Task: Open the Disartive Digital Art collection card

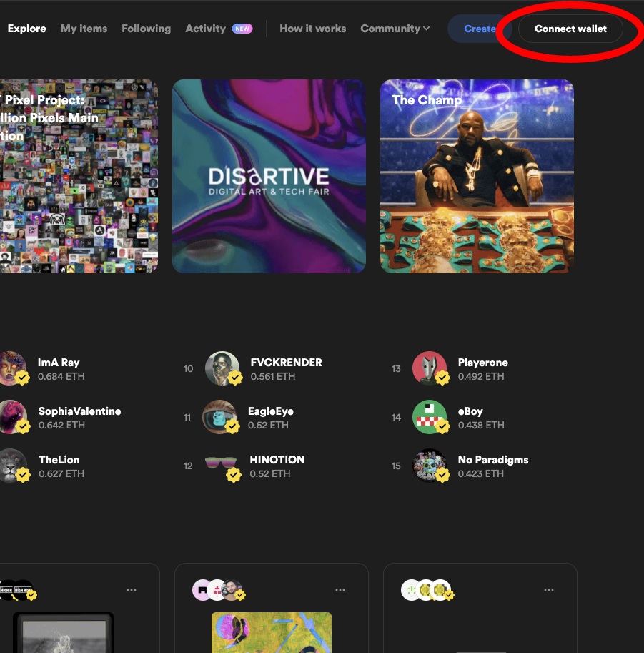Action: [x=269, y=176]
